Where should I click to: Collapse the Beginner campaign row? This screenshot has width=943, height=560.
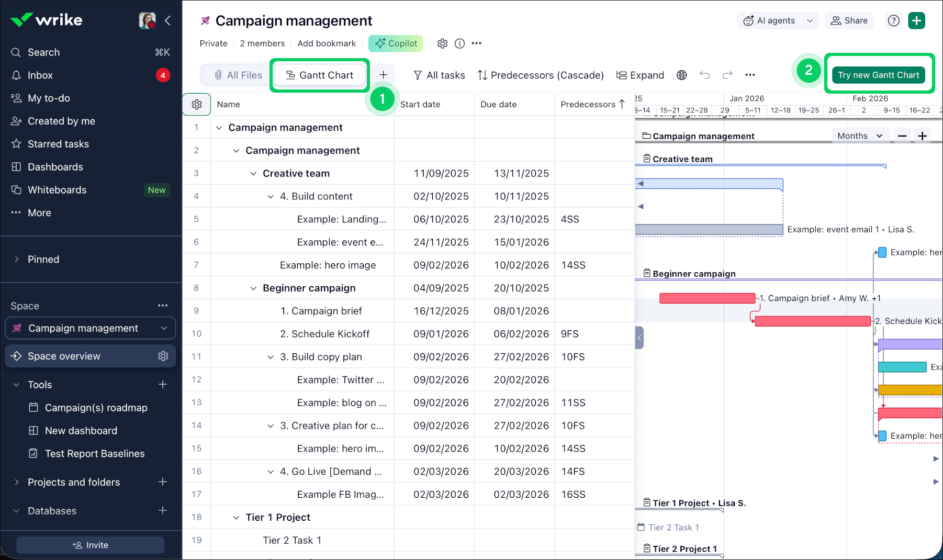click(253, 288)
